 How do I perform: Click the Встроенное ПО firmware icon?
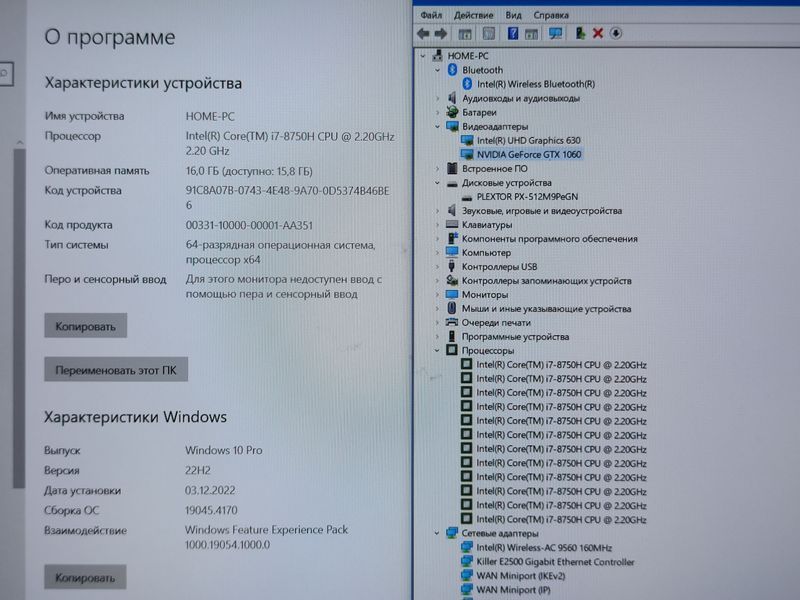pos(452,168)
